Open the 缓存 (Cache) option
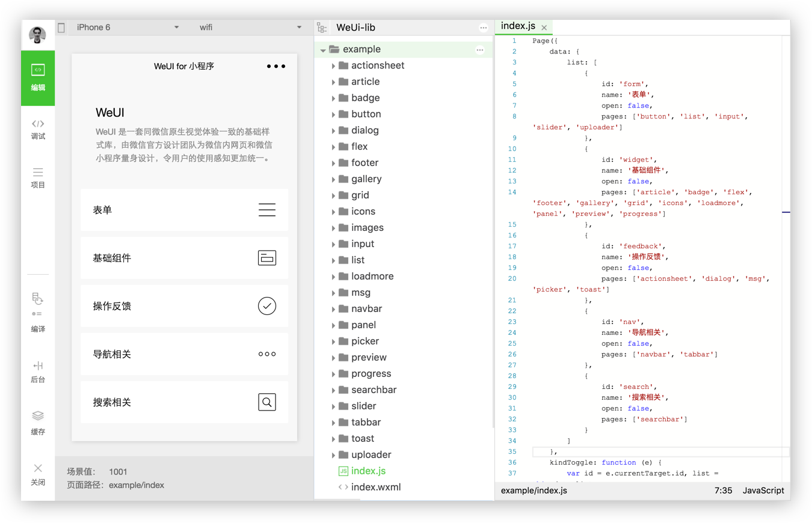 pyautogui.click(x=38, y=423)
